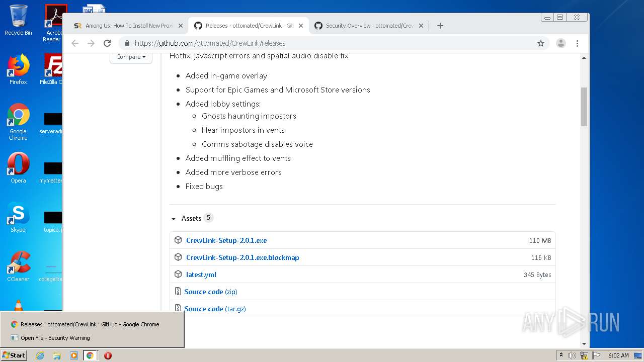The image size is (644, 362).
Task: Open the network tray icon
Action: pyautogui.click(x=584, y=355)
